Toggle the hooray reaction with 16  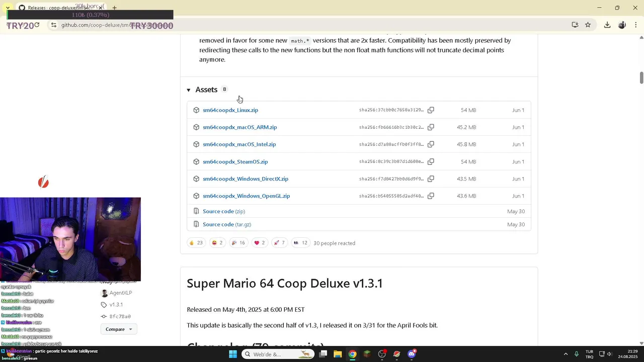(238, 243)
